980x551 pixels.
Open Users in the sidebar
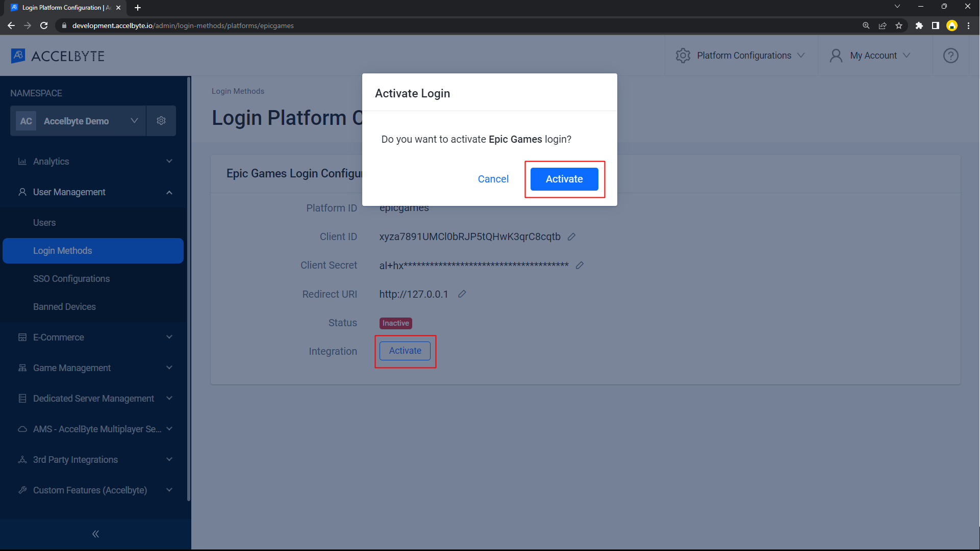tap(44, 223)
